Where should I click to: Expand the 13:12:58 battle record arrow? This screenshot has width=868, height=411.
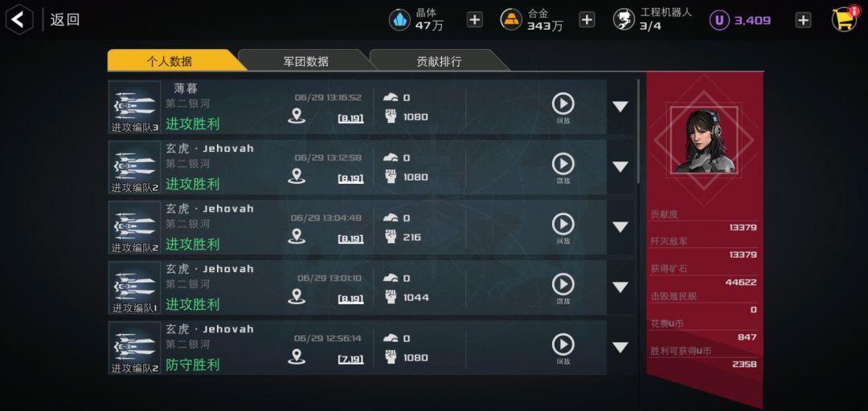[x=620, y=166]
